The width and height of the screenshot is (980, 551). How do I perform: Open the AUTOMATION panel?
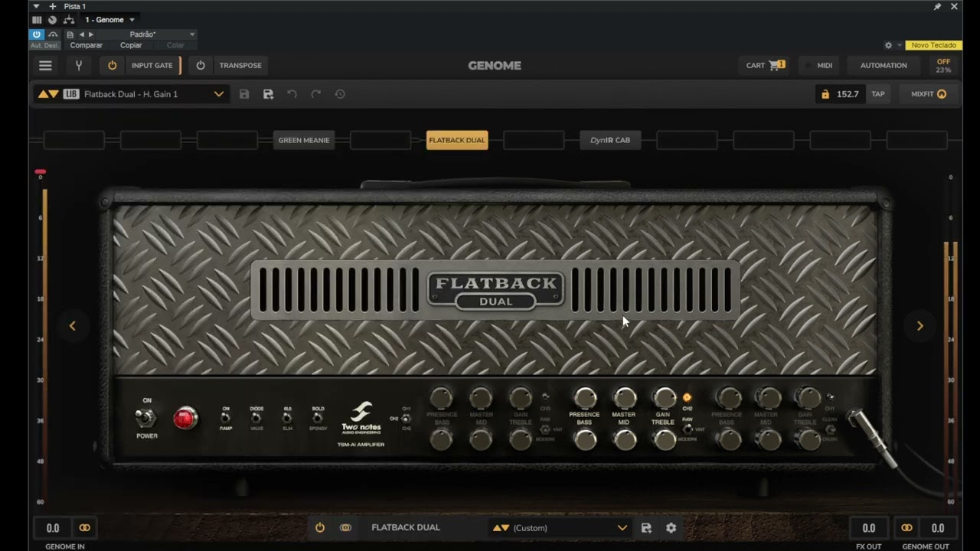point(884,65)
